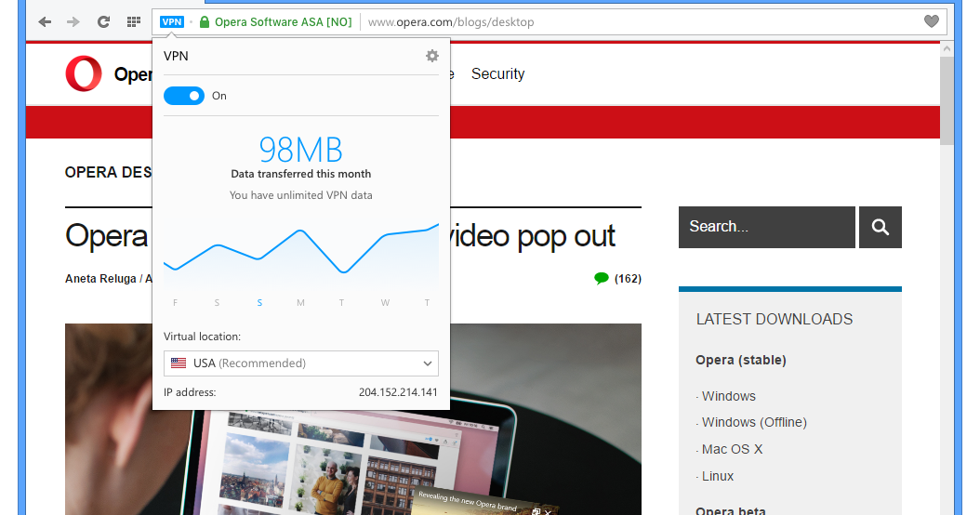Click the red Opera logo
Image resolution: width=980 pixels, height=515 pixels.
(84, 73)
